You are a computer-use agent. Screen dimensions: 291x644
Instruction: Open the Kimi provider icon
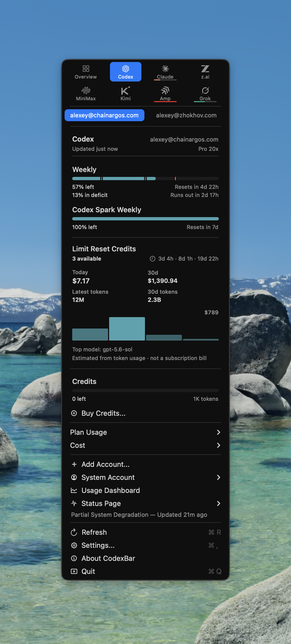click(125, 90)
